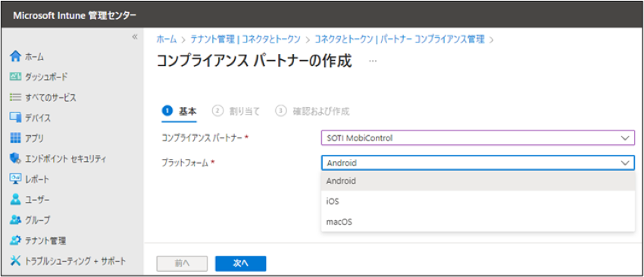The height and width of the screenshot is (277, 644).
Task: Click the Tenant admin (テナント管理) gear icon
Action: [15, 240]
